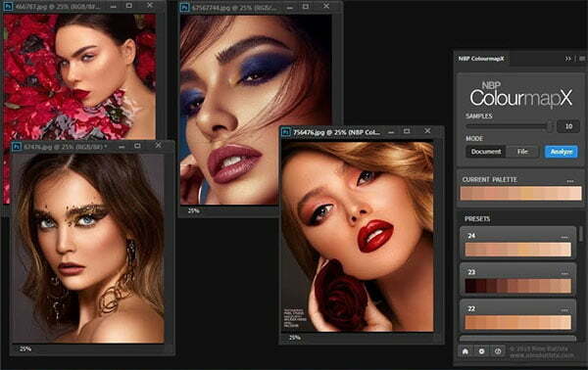
Task: Click the Current Palette colour strip
Action: click(521, 193)
